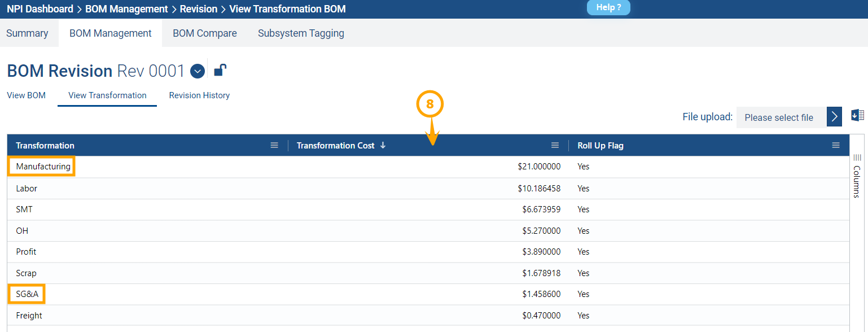Expand the Columns side panel
Image resolution: width=868 pixels, height=332 pixels.
857,175
